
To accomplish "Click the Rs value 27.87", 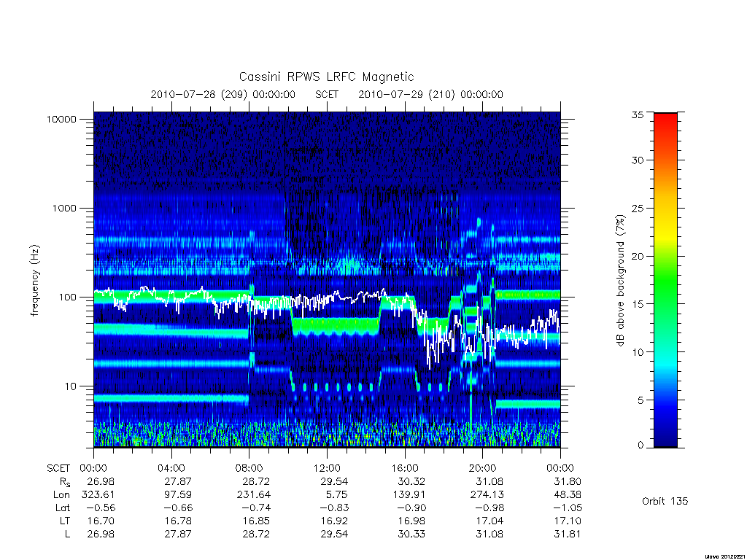I will point(178,481).
